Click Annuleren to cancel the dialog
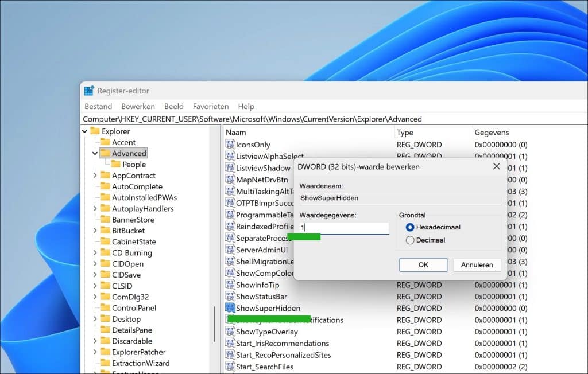The height and width of the screenshot is (374, 588). (x=477, y=264)
